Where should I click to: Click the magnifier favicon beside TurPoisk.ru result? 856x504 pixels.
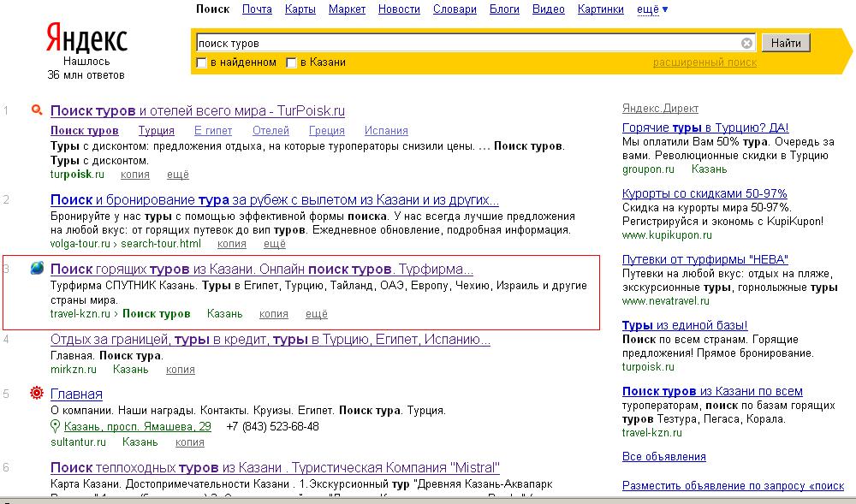tap(37, 110)
